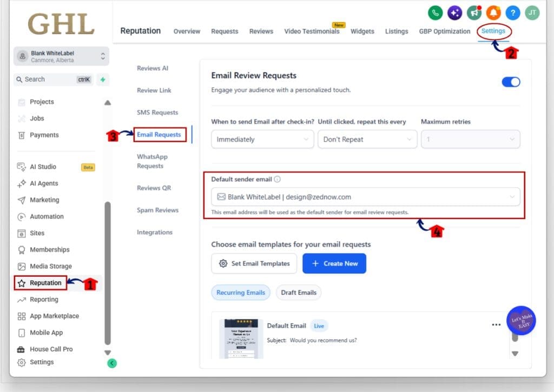Click the Payments sidebar icon
This screenshot has height=392, width=554.
point(22,135)
